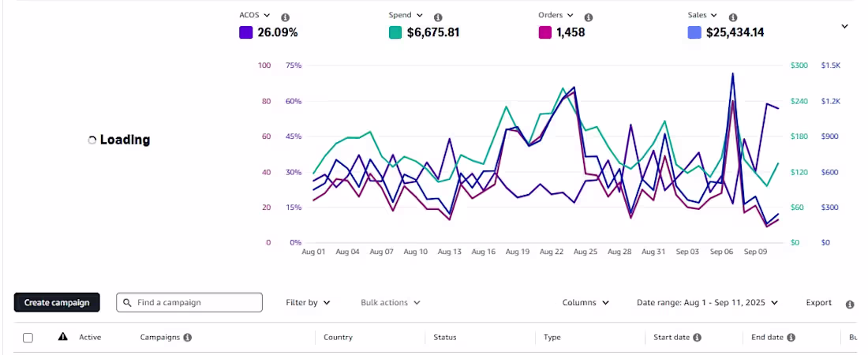The width and height of the screenshot is (868, 355).
Task: Open the Filter by menu
Action: (x=308, y=303)
